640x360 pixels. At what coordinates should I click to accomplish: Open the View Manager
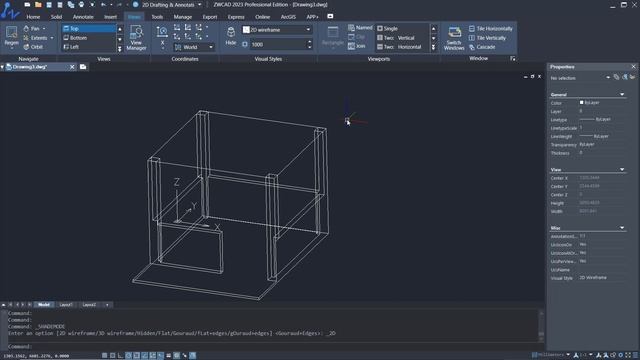point(136,37)
